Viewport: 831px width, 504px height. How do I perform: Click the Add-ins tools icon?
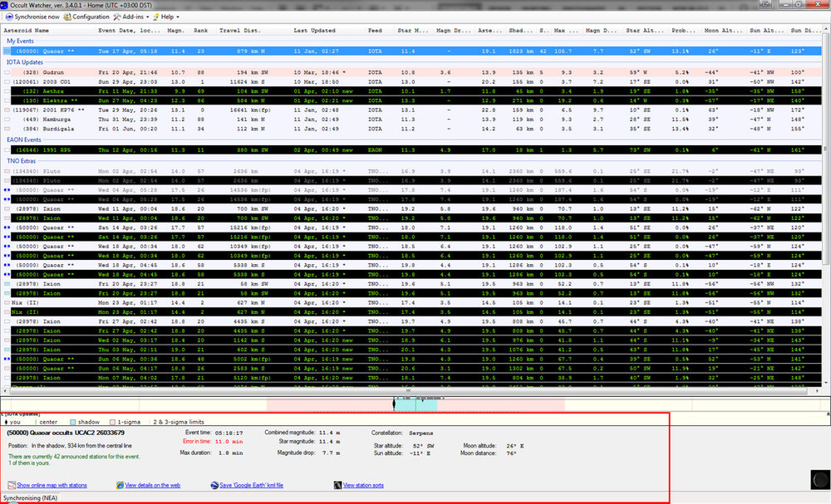[118, 17]
